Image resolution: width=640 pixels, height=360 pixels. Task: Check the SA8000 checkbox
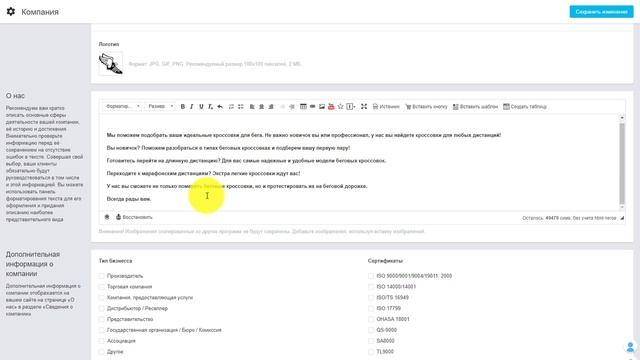371,341
